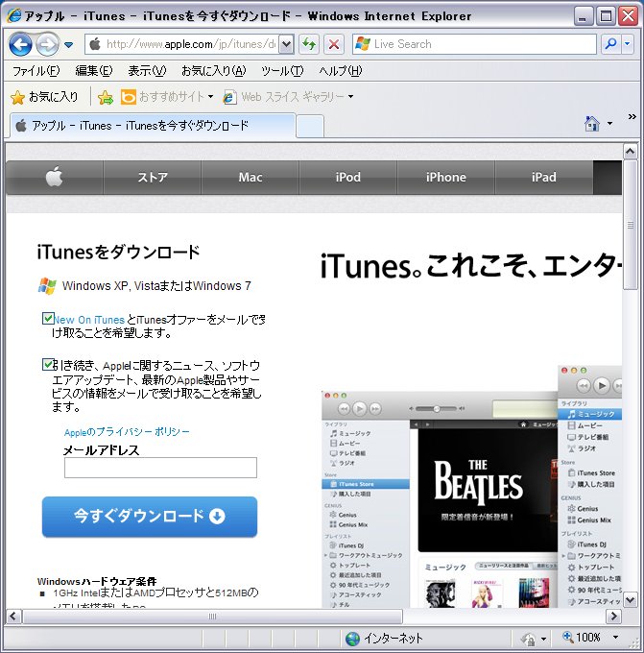
Task: Open the 編集(E) menu
Action: coord(94,71)
